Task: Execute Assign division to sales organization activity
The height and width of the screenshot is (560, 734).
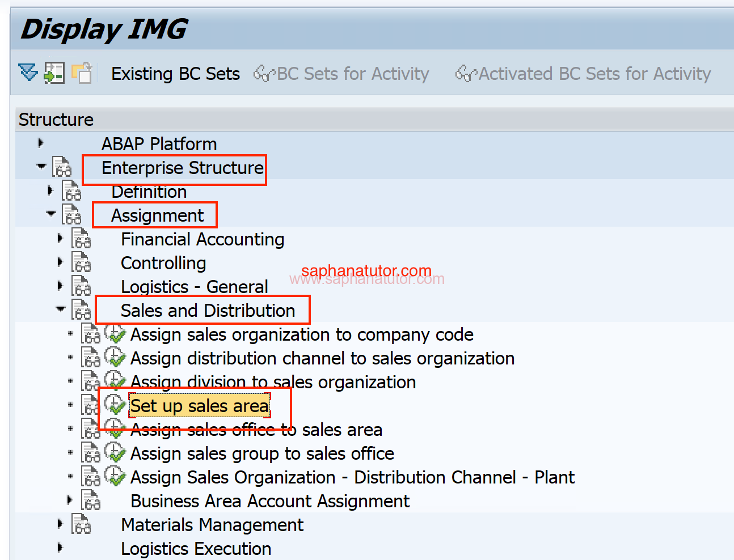Action: click(x=115, y=381)
